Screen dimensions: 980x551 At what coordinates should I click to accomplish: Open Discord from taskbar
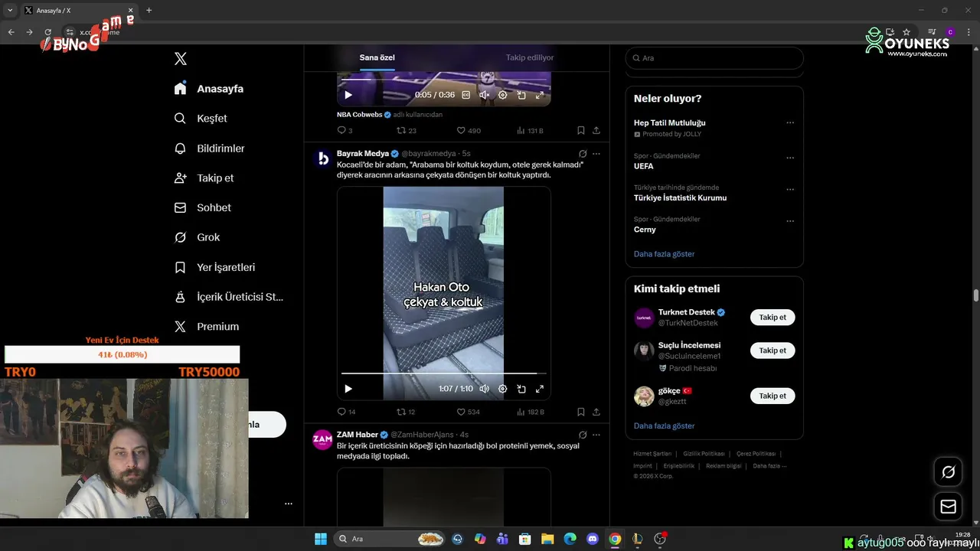coord(593,539)
